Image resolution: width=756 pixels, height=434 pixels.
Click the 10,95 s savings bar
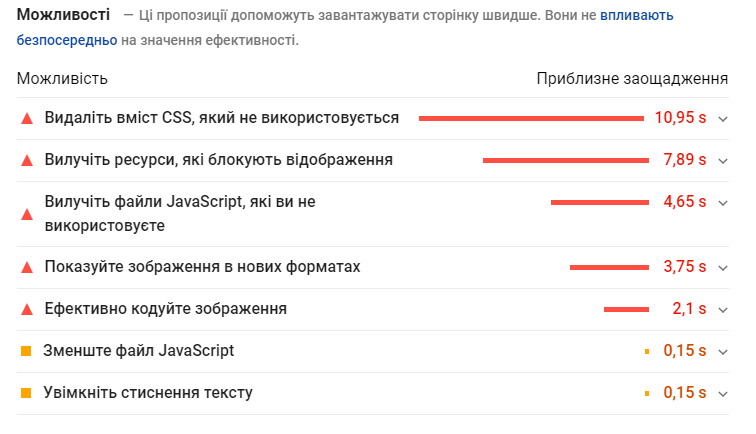[531, 118]
